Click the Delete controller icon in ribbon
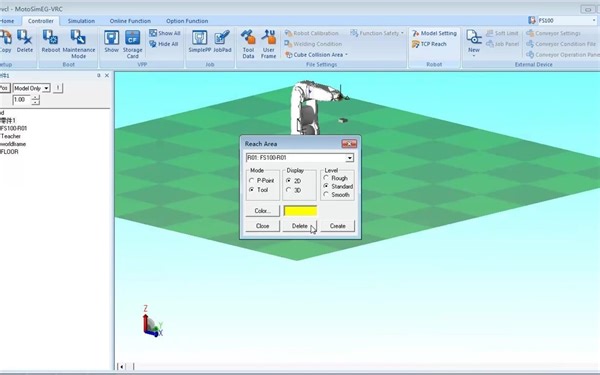This screenshot has width=600, height=375. click(x=24, y=41)
